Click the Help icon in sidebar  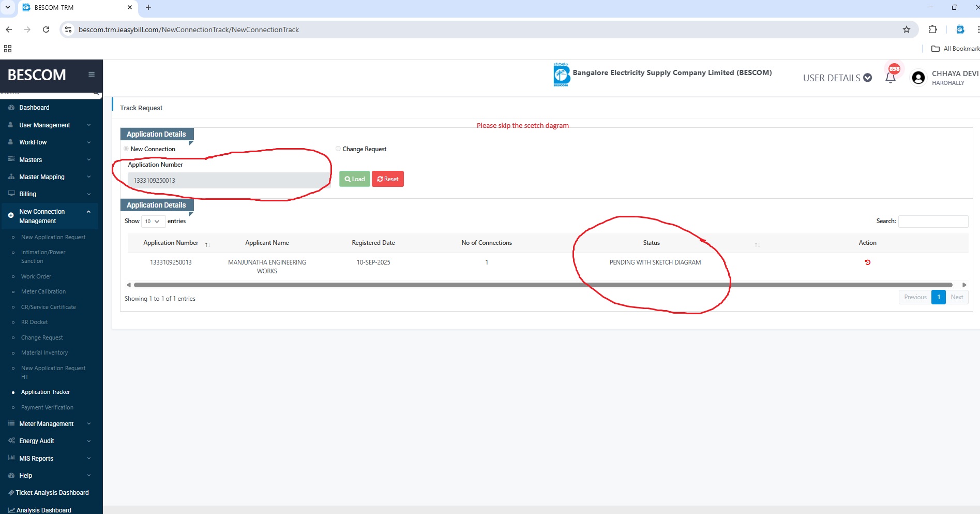pyautogui.click(x=11, y=476)
